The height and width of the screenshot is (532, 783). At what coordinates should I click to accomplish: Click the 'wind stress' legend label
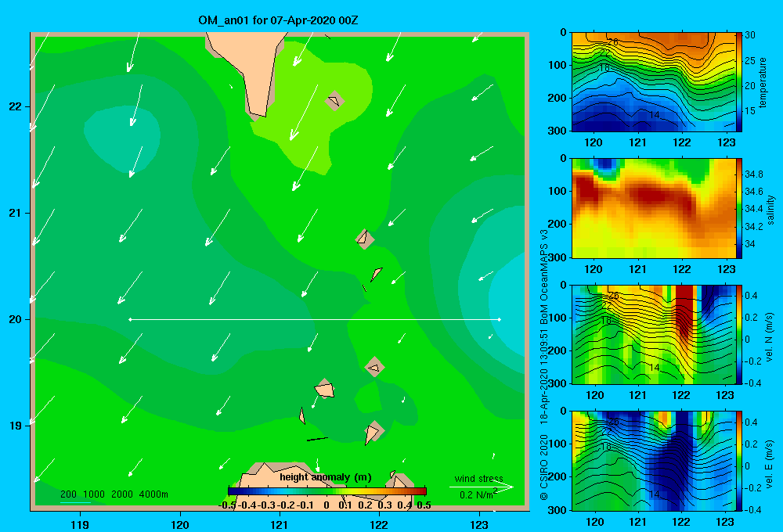tap(479, 478)
